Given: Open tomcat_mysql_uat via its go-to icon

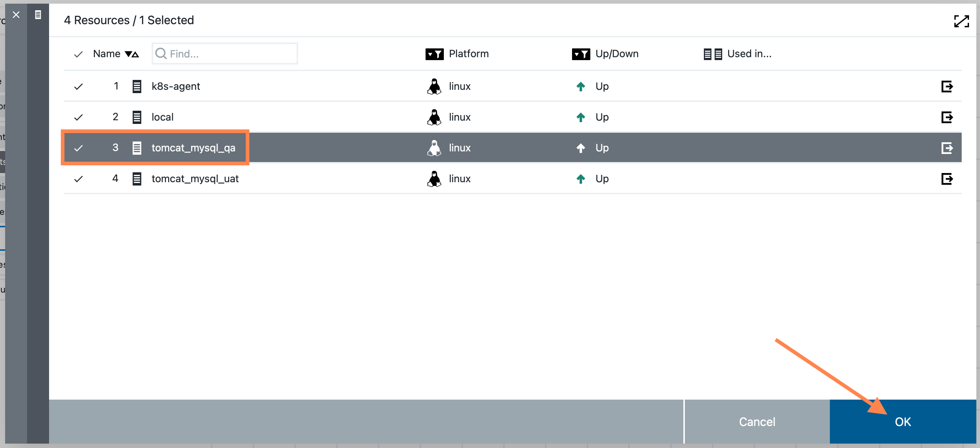Looking at the screenshot, I should point(947,179).
